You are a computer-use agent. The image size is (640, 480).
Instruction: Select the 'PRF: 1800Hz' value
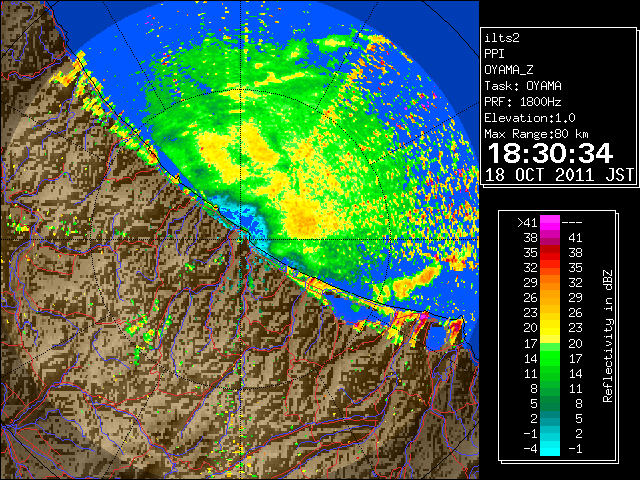522,102
